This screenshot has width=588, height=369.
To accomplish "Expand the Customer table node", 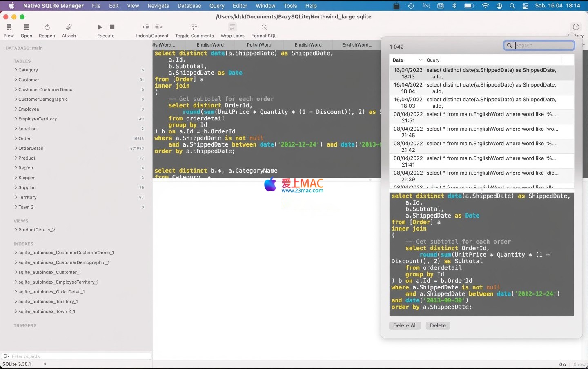I will click(x=16, y=80).
